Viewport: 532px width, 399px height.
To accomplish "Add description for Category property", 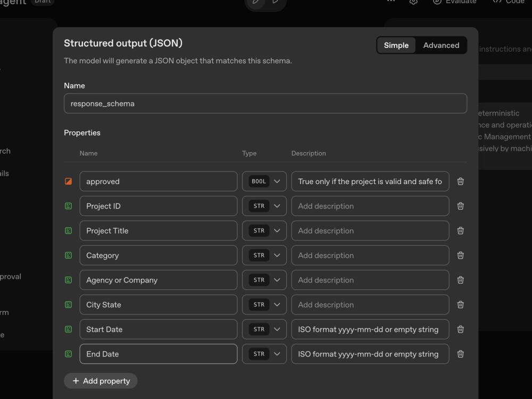I will coord(370,255).
